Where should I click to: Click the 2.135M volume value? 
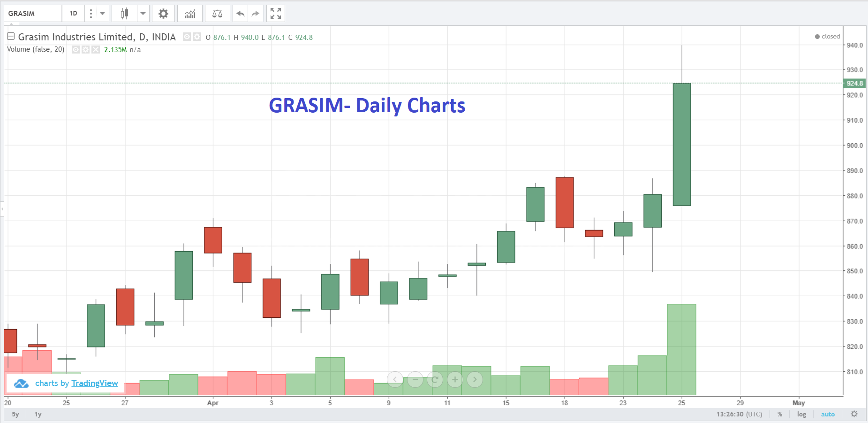coord(115,50)
